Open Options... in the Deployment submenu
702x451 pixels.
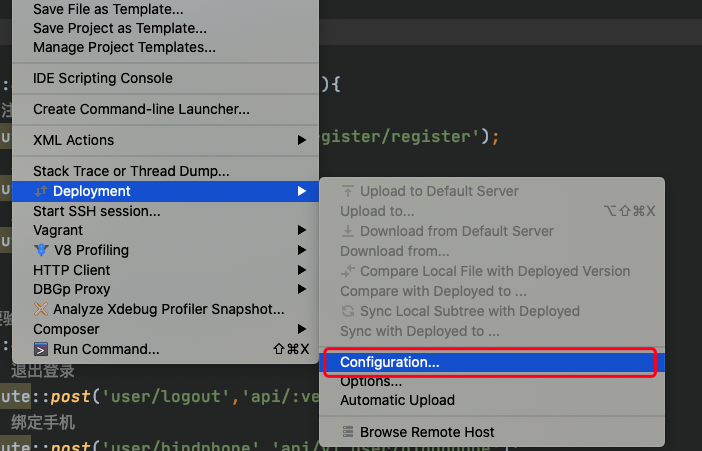coord(371,381)
